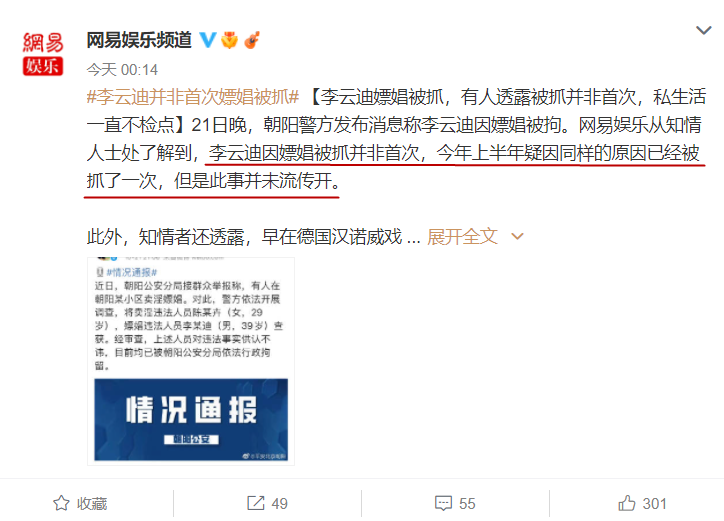Expand full text via 展开全文

(x=462, y=237)
